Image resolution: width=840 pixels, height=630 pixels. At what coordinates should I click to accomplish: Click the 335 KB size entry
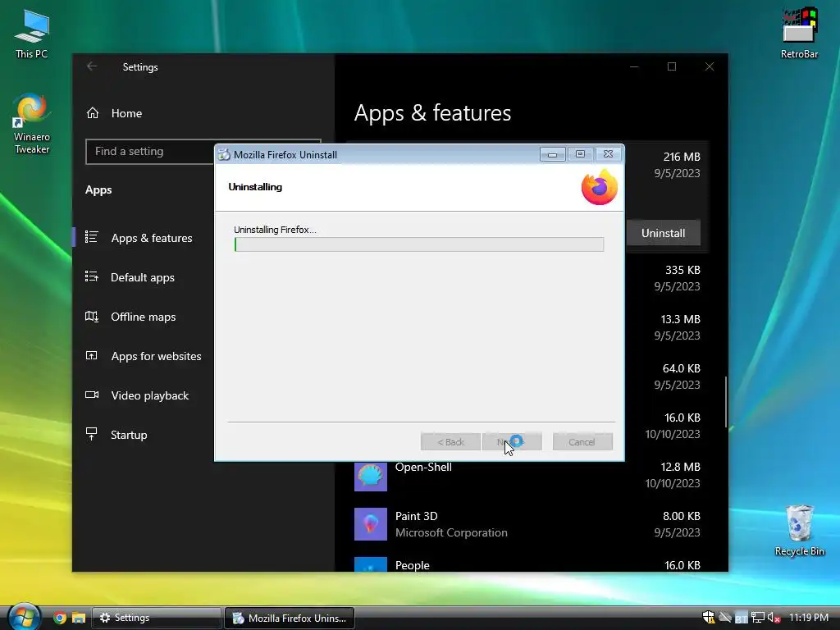[682, 270]
